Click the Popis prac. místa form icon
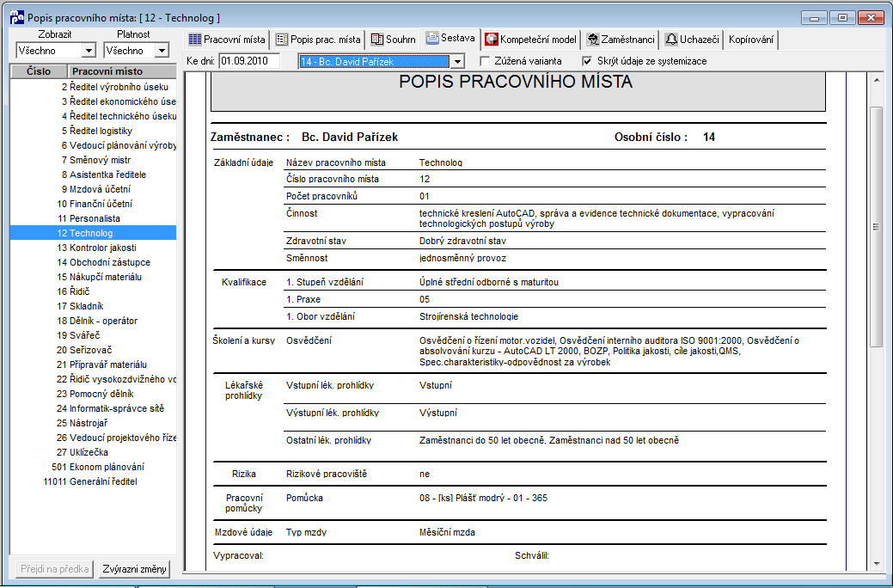893x588 pixels. pyautogui.click(x=281, y=40)
